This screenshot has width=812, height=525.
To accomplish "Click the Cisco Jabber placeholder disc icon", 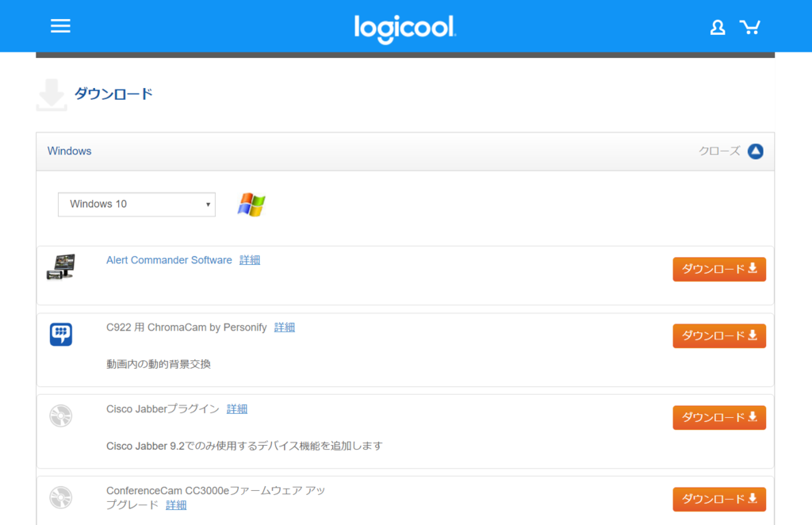I will point(60,416).
